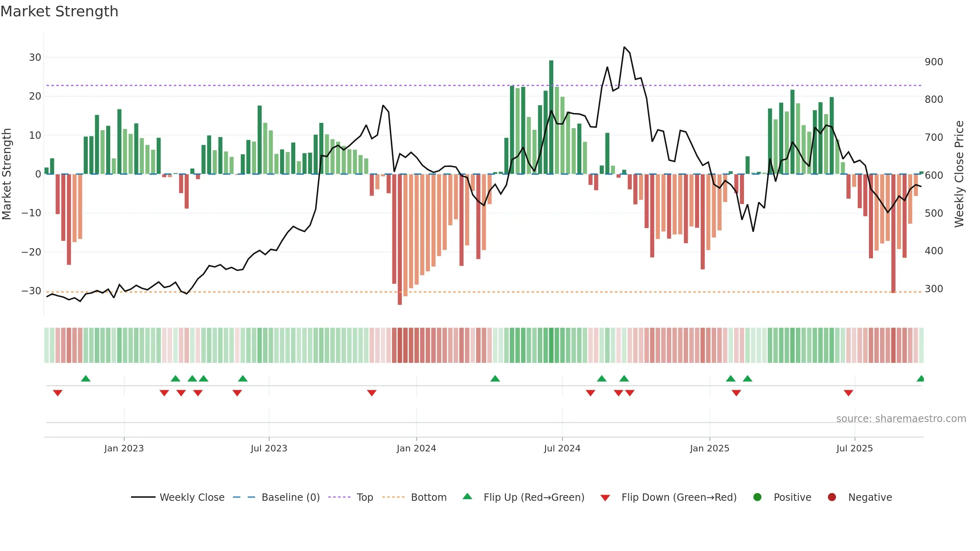
Task: Click the price line peak above 900
Action: click(624, 47)
